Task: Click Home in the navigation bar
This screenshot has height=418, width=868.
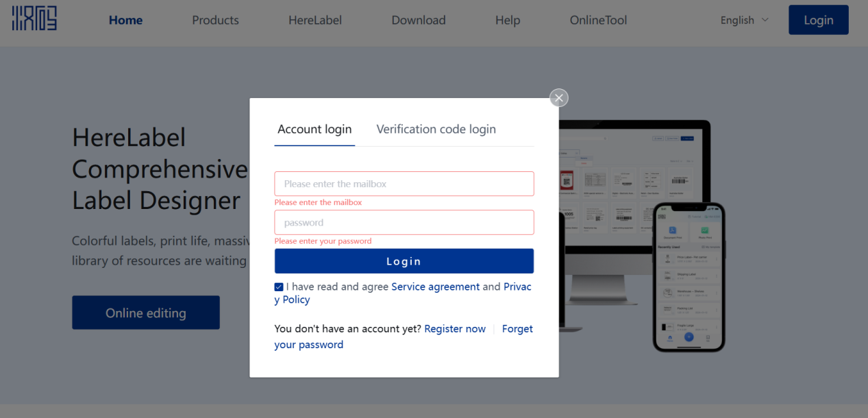Action: (x=125, y=20)
